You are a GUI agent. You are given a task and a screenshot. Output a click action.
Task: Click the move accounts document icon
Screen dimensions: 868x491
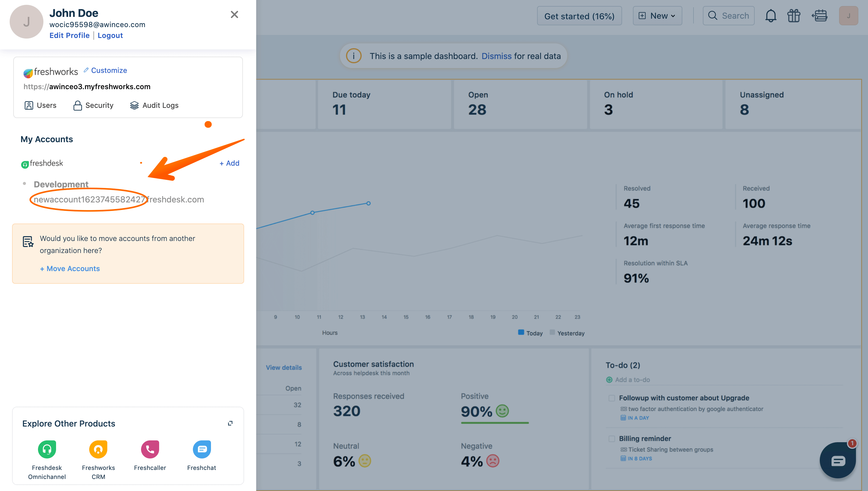[28, 242]
